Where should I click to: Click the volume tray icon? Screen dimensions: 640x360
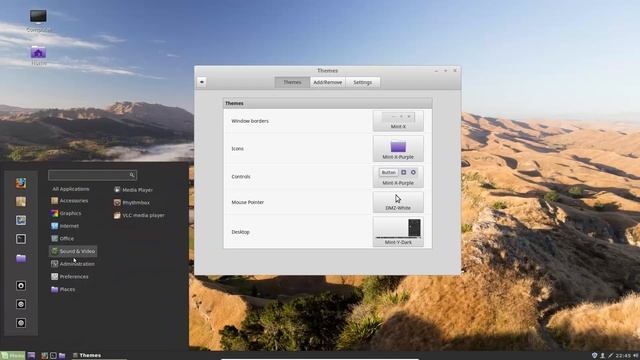[636, 356]
